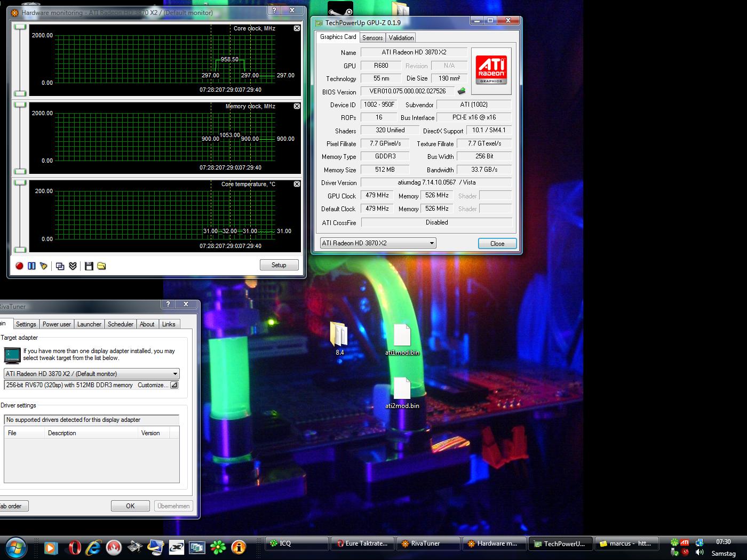Save the monitoring log with floppy icon
This screenshot has width=747, height=560.
point(89,266)
